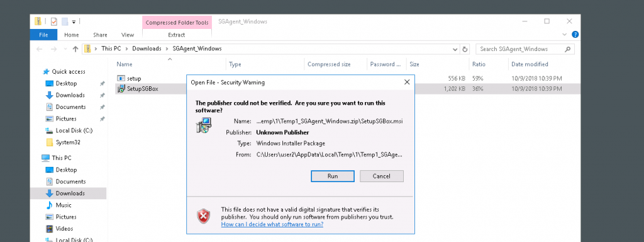
Task: Open the address bar history dropdown
Action: (x=455, y=49)
